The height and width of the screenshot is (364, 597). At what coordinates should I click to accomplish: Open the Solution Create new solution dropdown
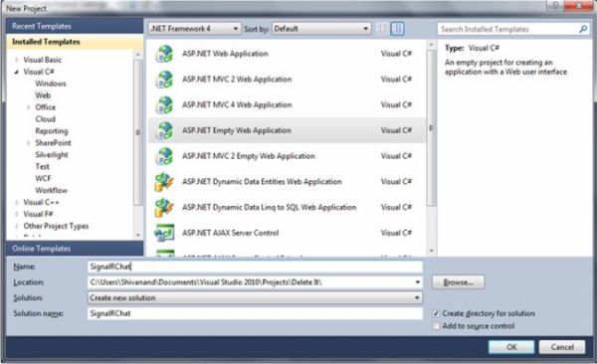(255, 297)
